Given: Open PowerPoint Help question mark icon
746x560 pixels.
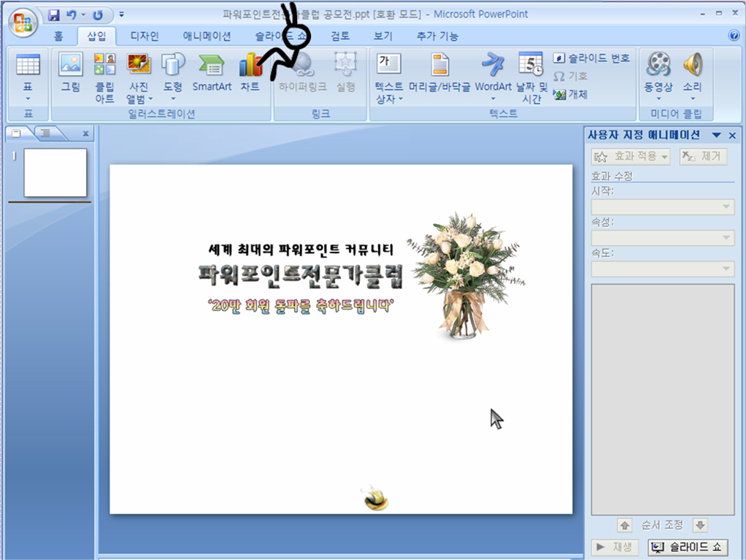Looking at the screenshot, I should (x=734, y=35).
